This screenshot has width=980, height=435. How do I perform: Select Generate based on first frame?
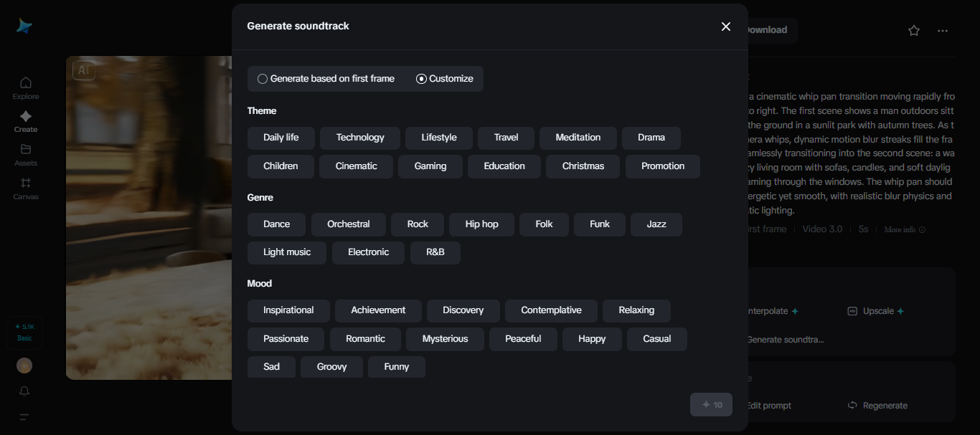tap(263, 79)
